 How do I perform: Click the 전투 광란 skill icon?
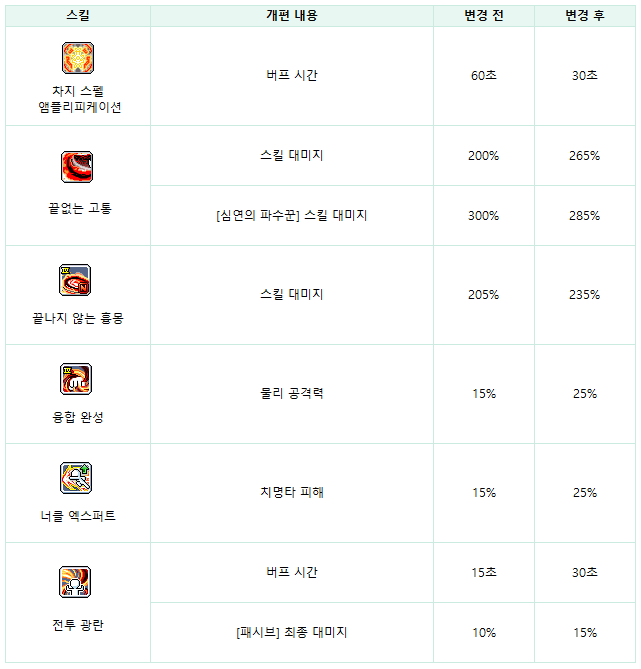pos(75,582)
